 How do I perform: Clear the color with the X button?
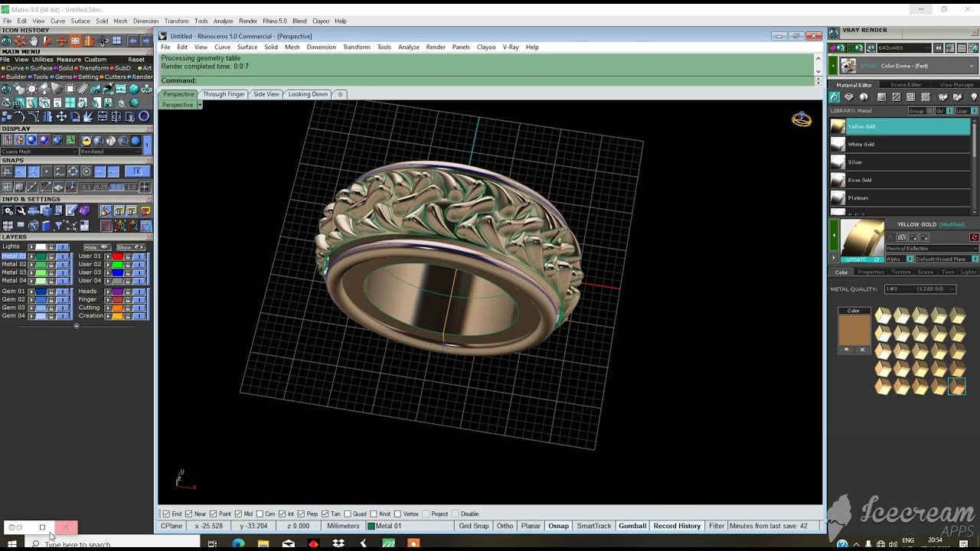862,350
